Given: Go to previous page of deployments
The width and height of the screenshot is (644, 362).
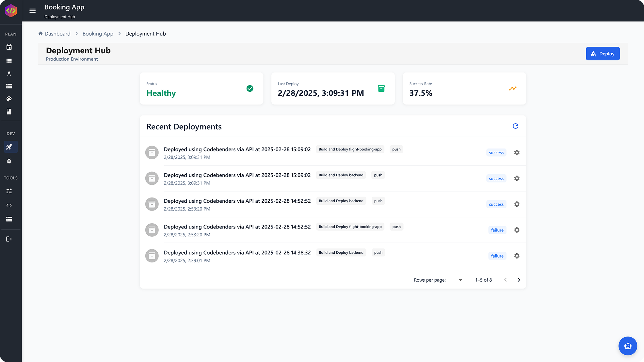Looking at the screenshot, I should (505, 280).
